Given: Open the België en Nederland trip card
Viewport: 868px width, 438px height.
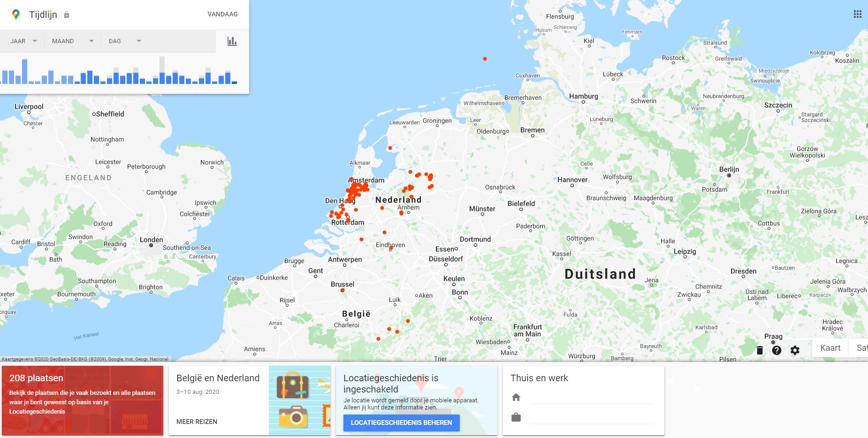Looking at the screenshot, I should point(250,400).
